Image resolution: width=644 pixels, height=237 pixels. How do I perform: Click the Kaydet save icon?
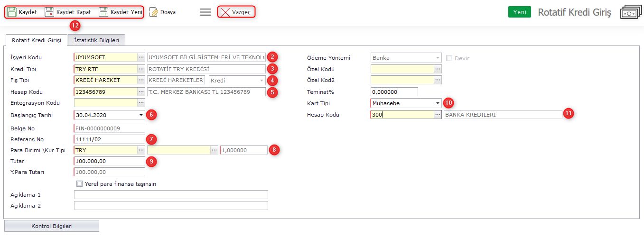click(12, 12)
